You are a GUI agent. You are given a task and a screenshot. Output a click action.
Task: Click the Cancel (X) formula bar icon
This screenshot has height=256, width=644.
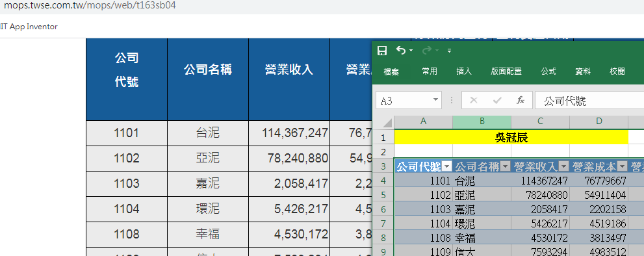tap(474, 100)
